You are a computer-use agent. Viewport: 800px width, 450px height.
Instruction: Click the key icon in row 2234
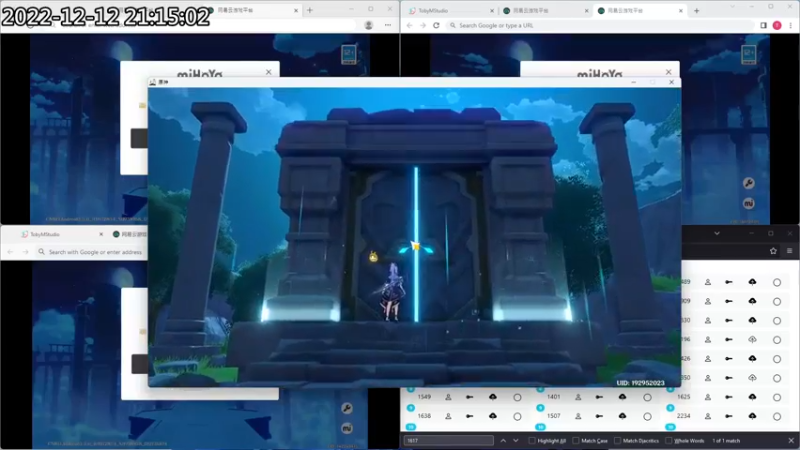(729, 416)
